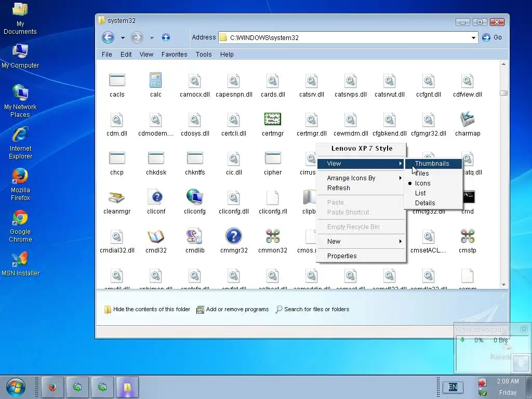Click the Back navigation arrow button
This screenshot has height=399, width=532.
coord(108,37)
